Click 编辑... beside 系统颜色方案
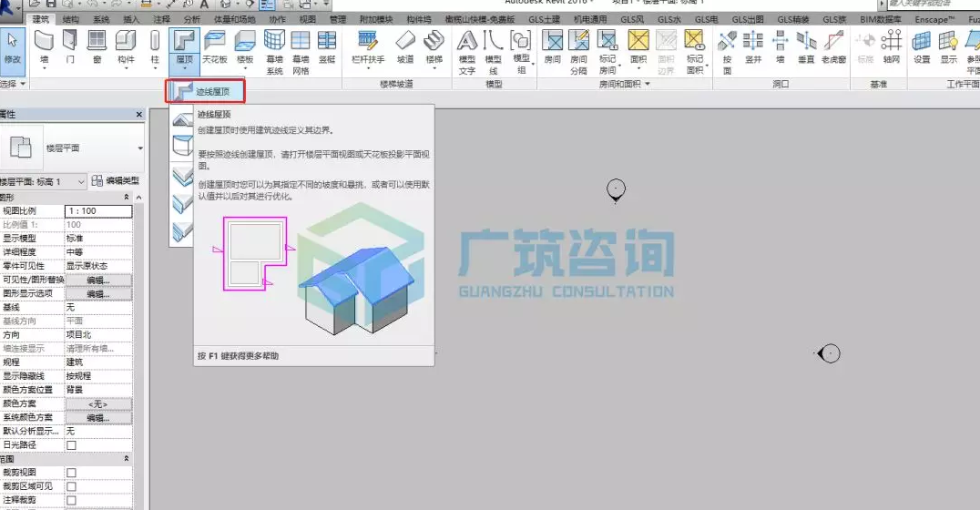The width and height of the screenshot is (980, 510). pos(98,417)
